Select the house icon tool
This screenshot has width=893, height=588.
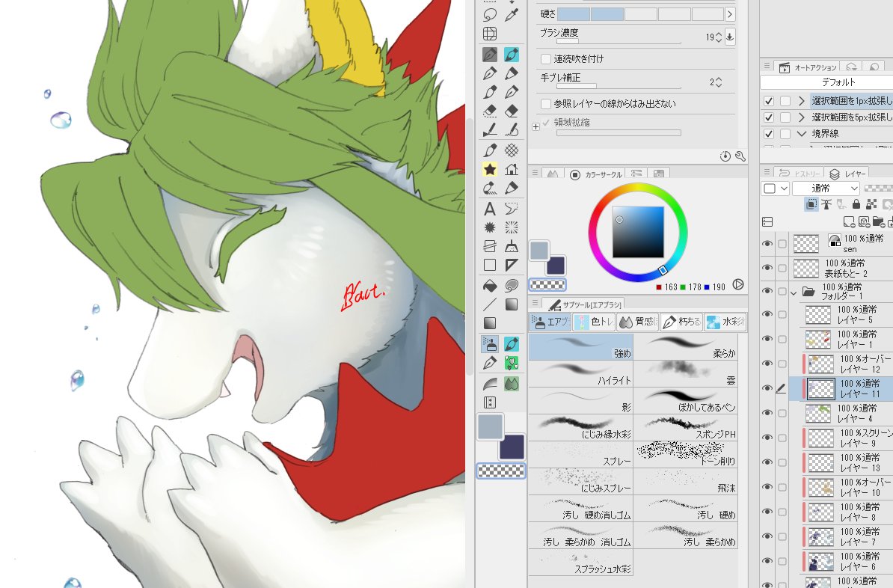coord(512,169)
